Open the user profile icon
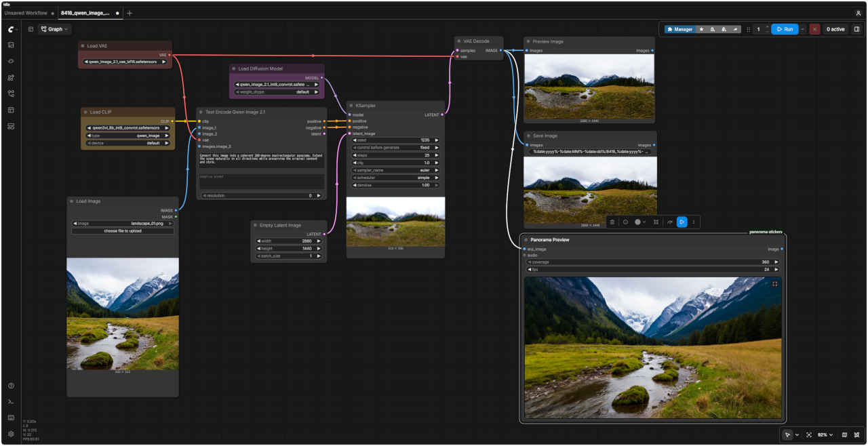This screenshot has height=446, width=868. click(x=859, y=13)
